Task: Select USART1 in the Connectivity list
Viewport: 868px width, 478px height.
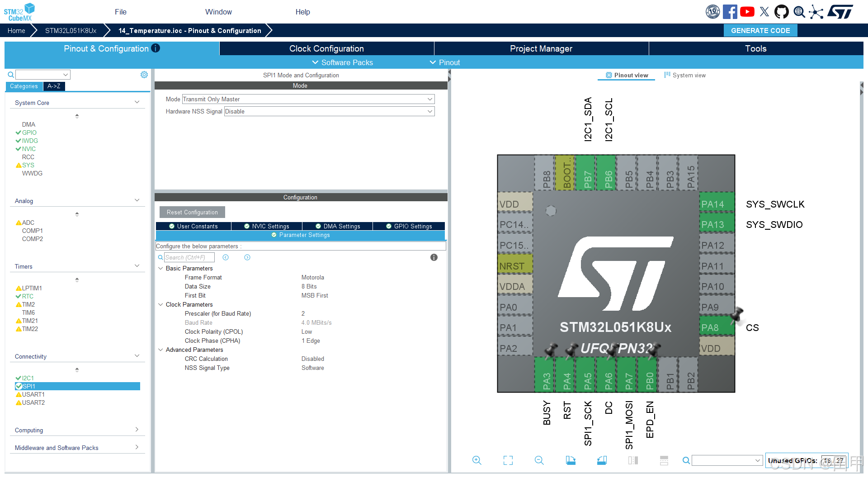Action: pos(33,394)
